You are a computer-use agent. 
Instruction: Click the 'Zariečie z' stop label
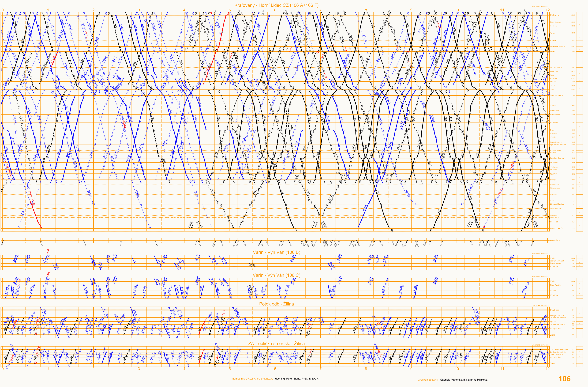pos(553,201)
